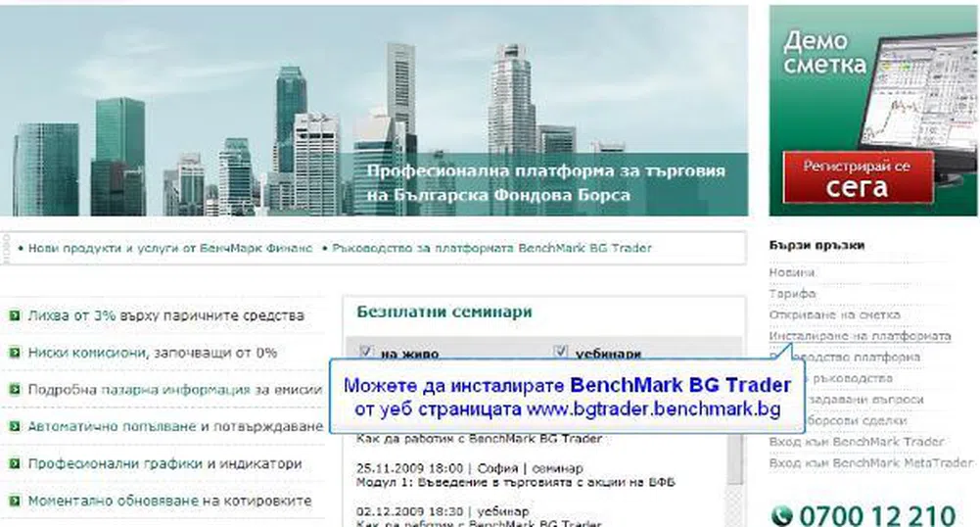
Task: Open 'Вход към BenchMark MetaTrader' link
Action: click(x=871, y=462)
